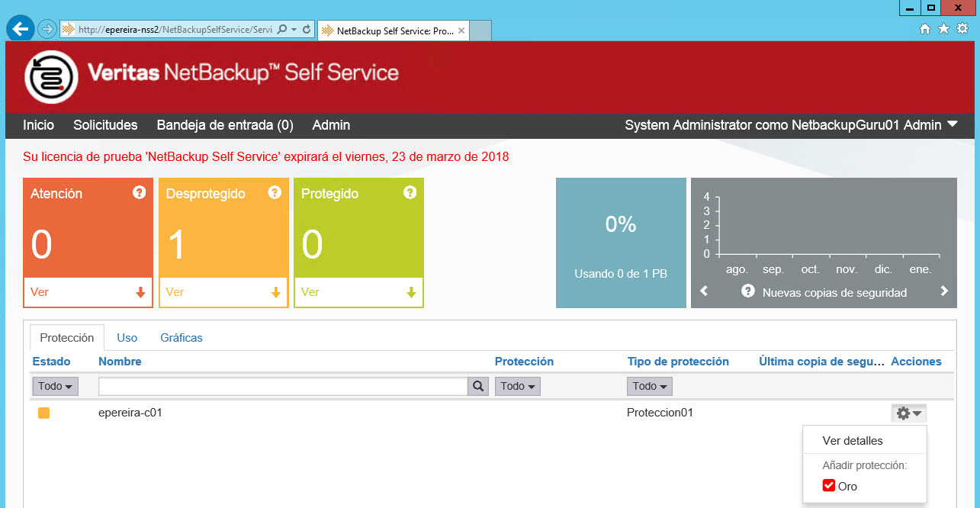Viewport: 980px width, 508px height.
Task: Open the new blank browser tab
Action: point(480,31)
